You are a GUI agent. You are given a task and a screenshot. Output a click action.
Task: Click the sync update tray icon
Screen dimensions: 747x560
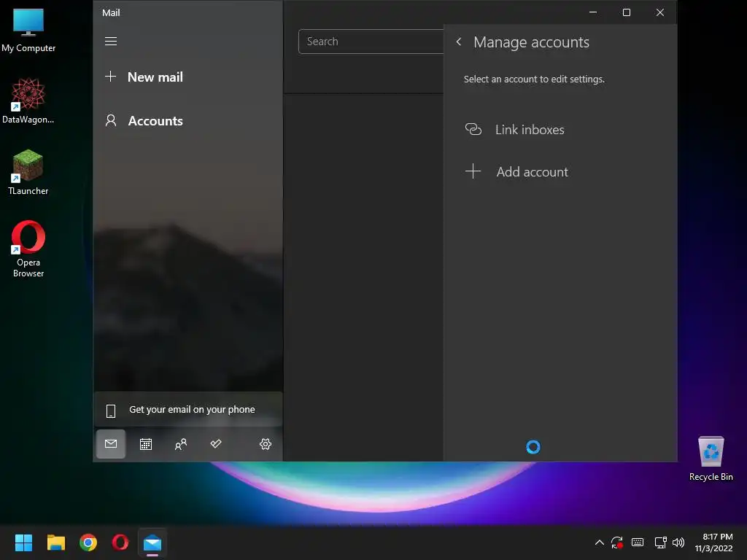pyautogui.click(x=617, y=542)
